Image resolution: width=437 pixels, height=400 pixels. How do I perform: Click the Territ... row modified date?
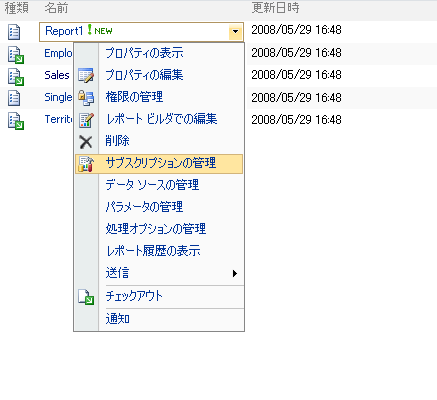tap(296, 120)
